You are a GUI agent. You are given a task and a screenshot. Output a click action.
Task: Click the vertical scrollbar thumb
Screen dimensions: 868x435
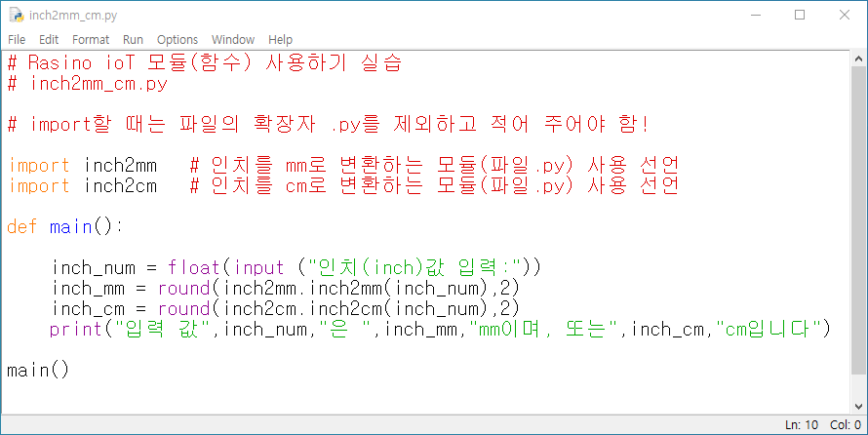[858, 218]
